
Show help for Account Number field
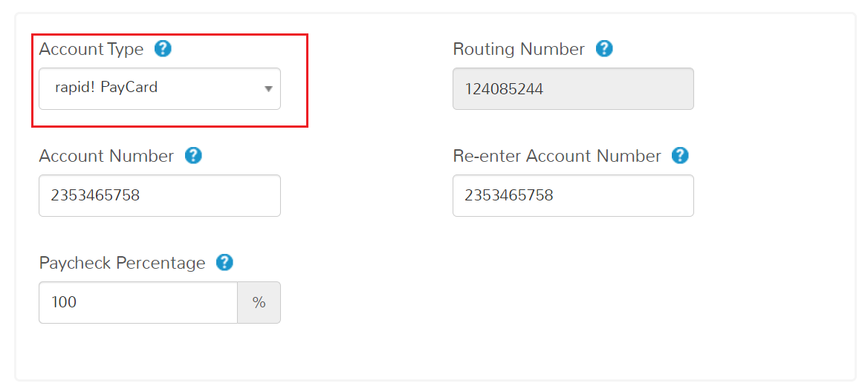coord(193,156)
